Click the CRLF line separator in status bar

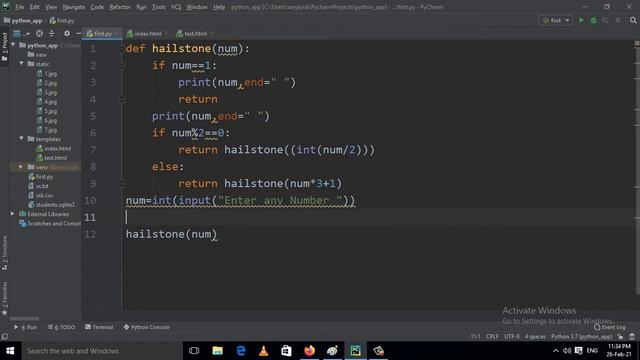click(492, 336)
